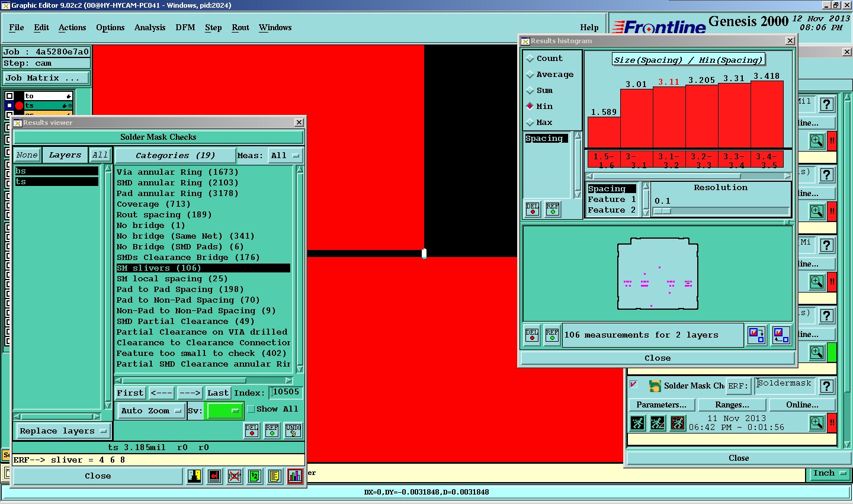Open the Sv green severity dropdown
This screenshot has width=853, height=504.
click(224, 411)
